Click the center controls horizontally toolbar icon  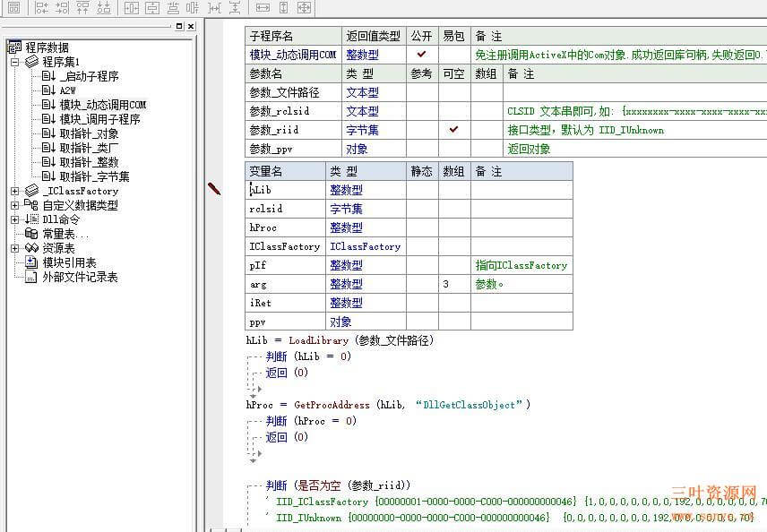(130, 8)
